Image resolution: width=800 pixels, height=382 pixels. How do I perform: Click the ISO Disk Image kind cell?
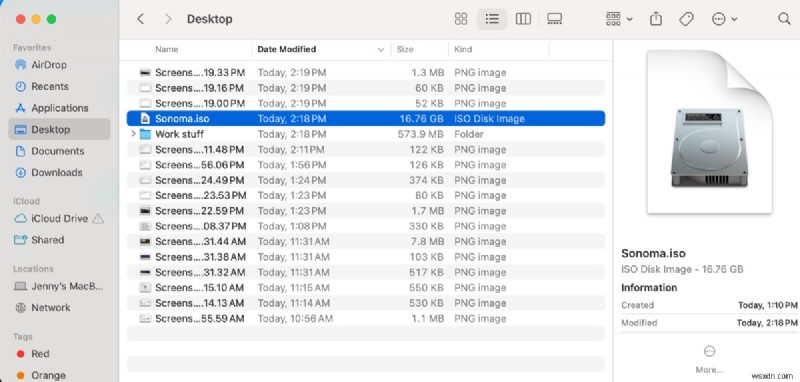pyautogui.click(x=489, y=119)
